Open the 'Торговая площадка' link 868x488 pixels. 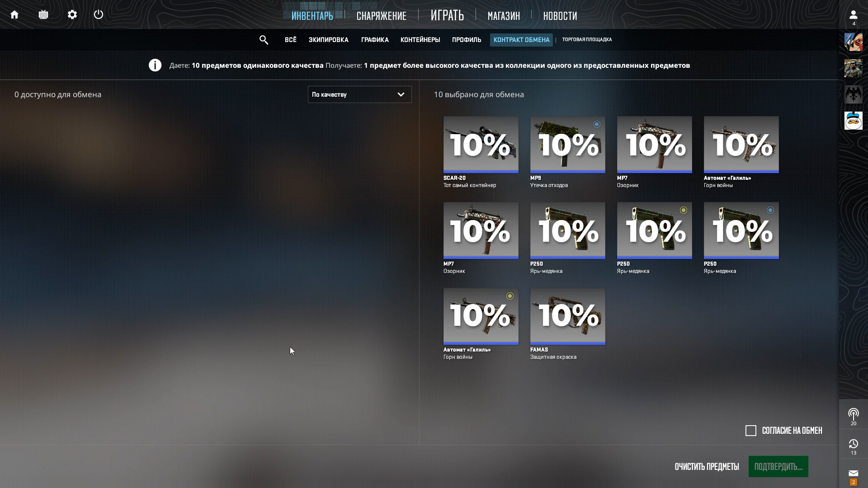pos(587,40)
